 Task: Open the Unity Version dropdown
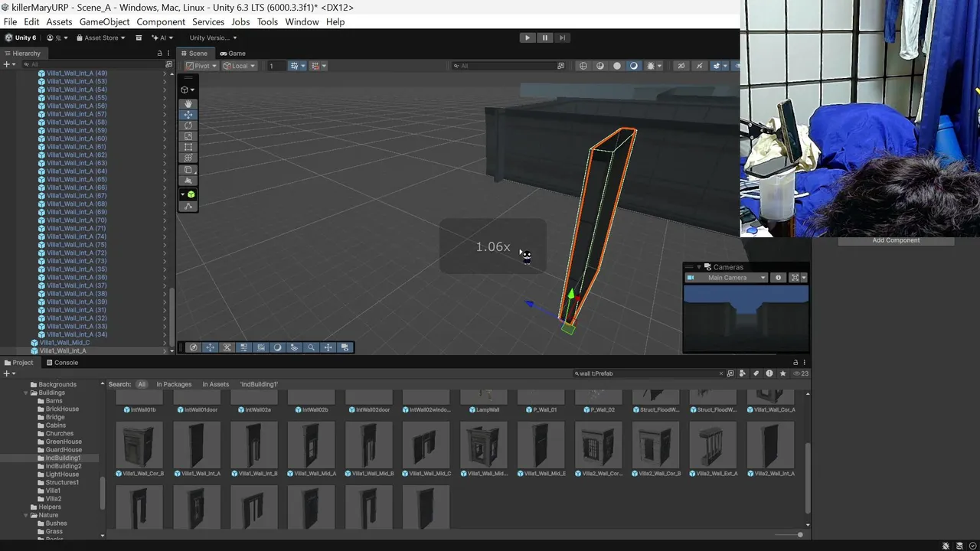click(213, 37)
